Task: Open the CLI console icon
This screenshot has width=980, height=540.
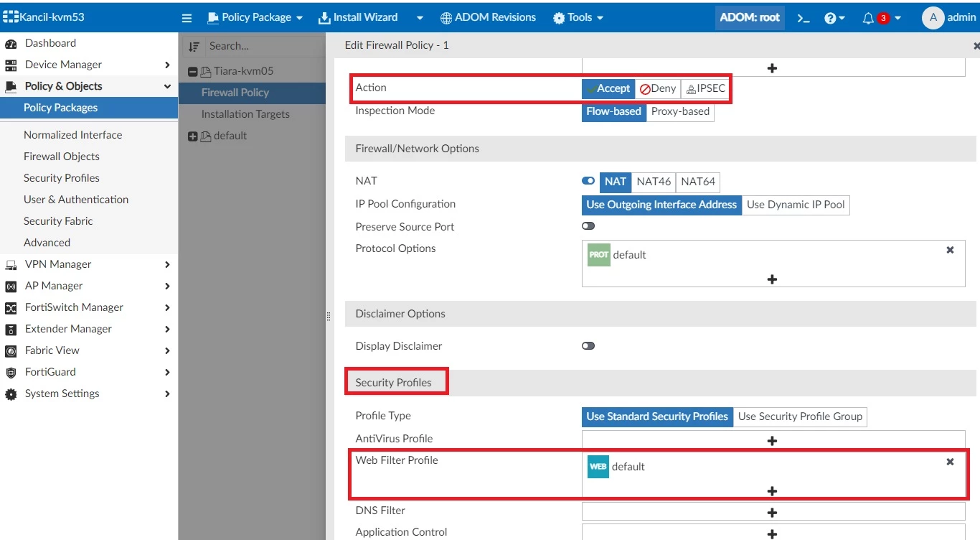Action: tap(804, 18)
